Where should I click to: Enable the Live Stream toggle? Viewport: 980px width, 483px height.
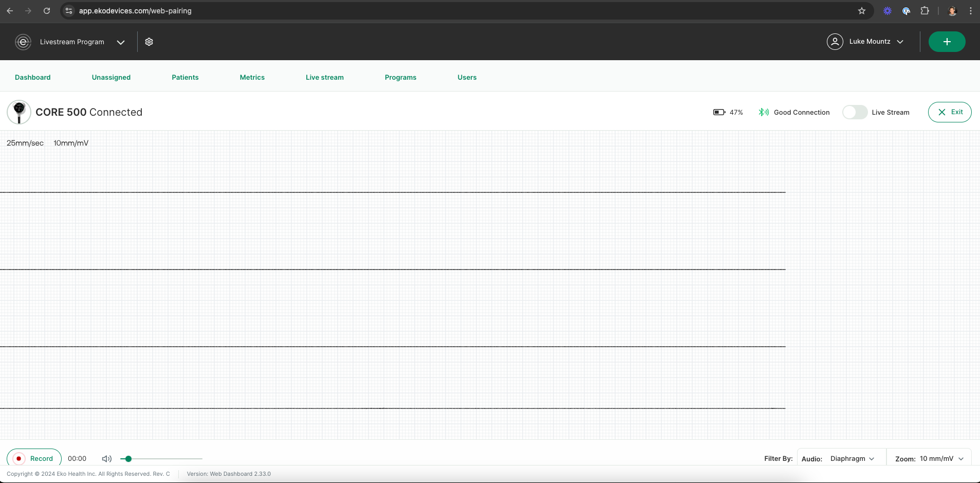(x=854, y=112)
